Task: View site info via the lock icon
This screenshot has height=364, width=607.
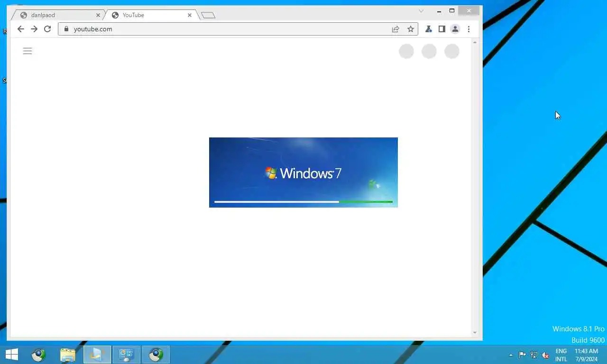Action: click(x=66, y=29)
